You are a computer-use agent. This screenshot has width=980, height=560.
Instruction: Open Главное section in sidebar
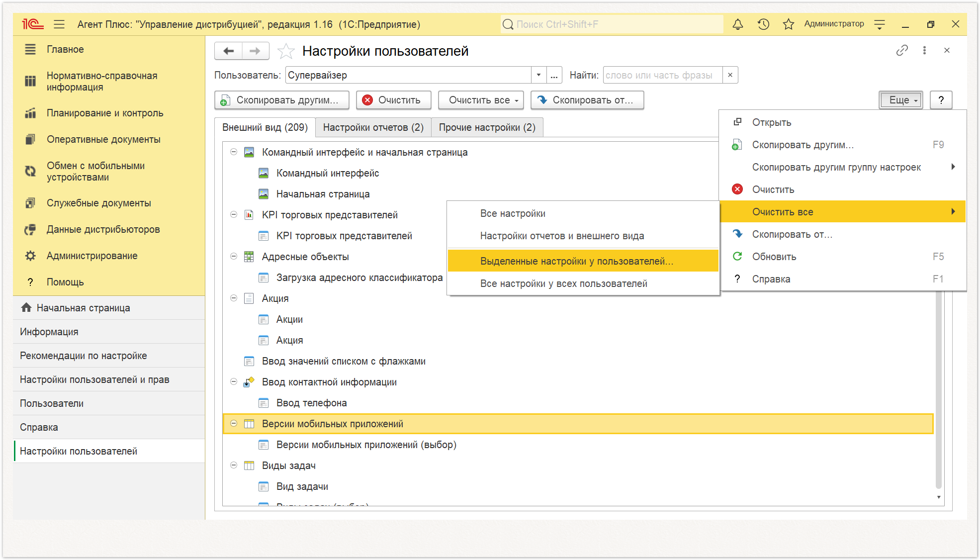click(109, 49)
